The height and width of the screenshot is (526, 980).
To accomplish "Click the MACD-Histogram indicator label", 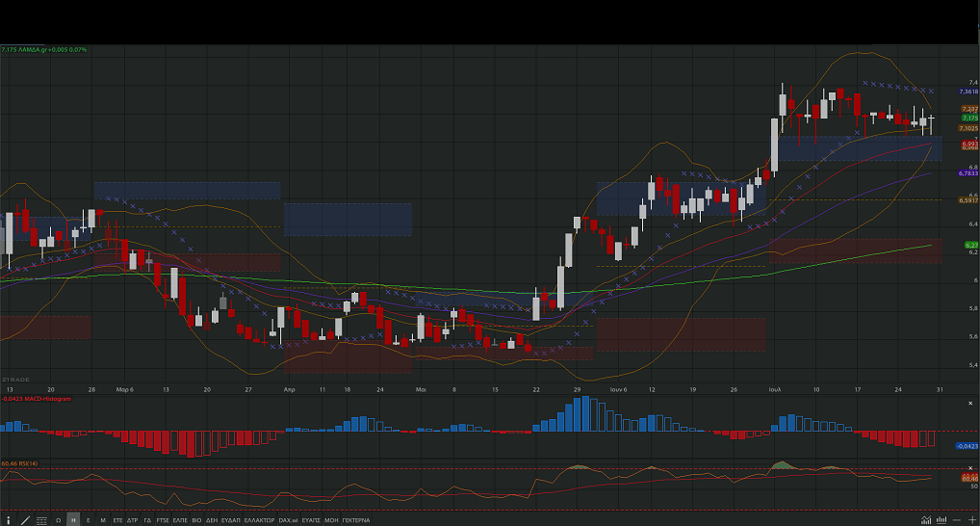I will click(47, 399).
